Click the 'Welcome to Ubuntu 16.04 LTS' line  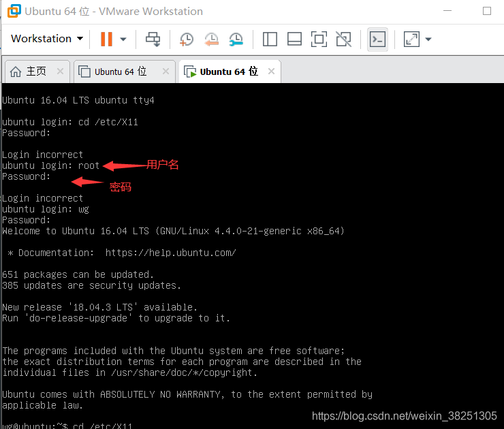173,231
